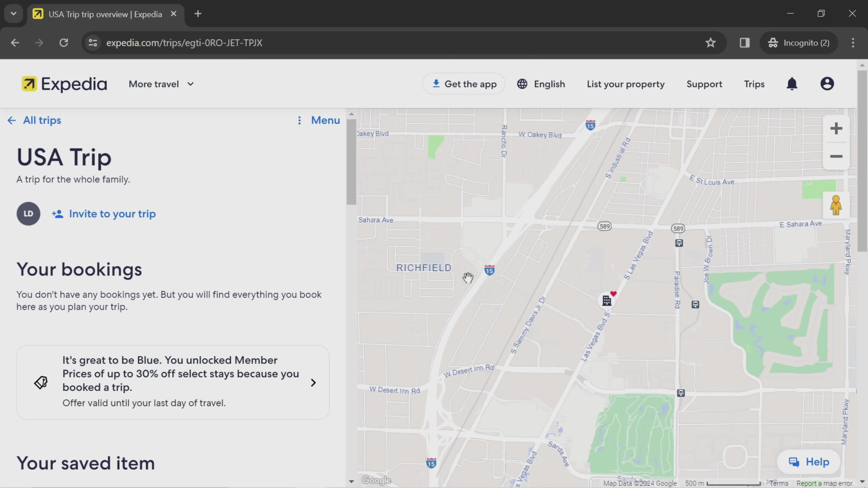Open a new browser tab
Image resolution: width=868 pixels, height=488 pixels.
coord(198,14)
